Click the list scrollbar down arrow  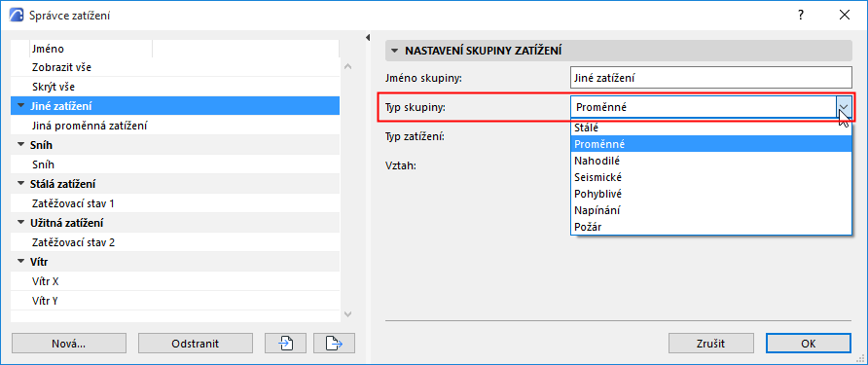coord(347,314)
